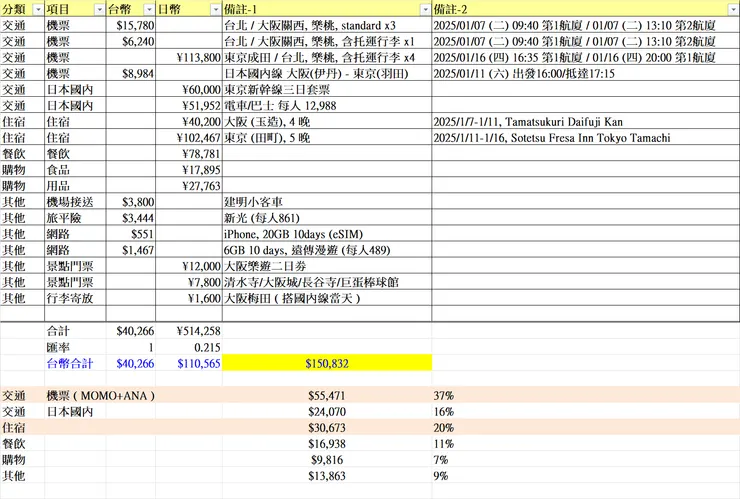Select the ¥12,000 cell
This screenshot has width=740, height=499.
point(189,266)
